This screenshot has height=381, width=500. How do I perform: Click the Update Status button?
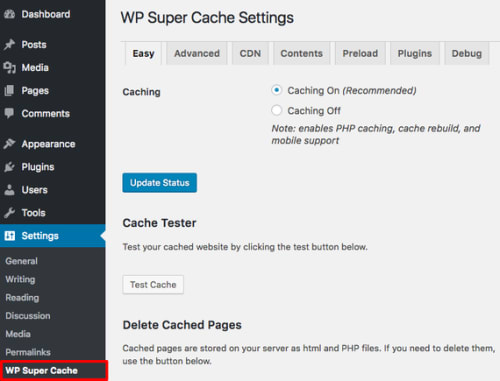[160, 183]
